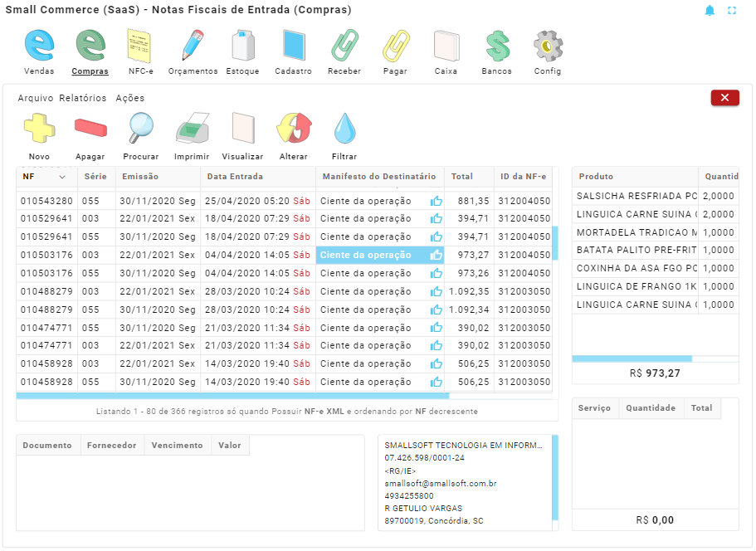756x551 pixels.
Task: Open the Receber paperclip icon
Action: tap(344, 46)
